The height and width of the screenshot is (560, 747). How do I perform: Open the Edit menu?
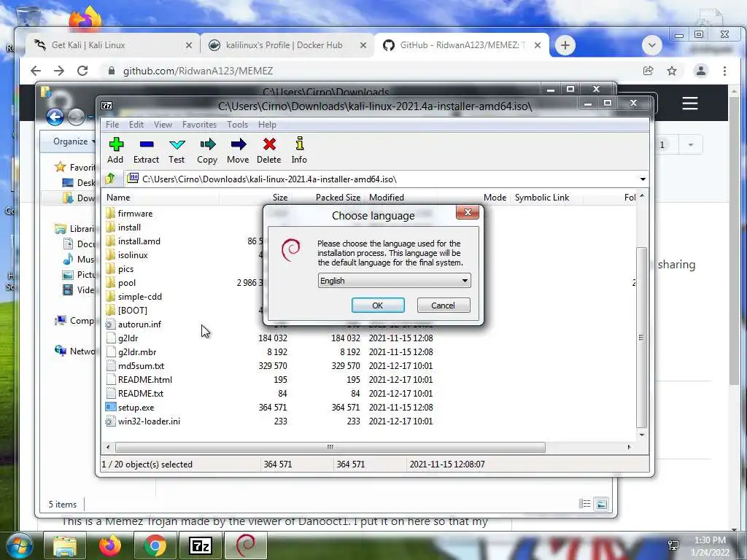click(x=136, y=124)
